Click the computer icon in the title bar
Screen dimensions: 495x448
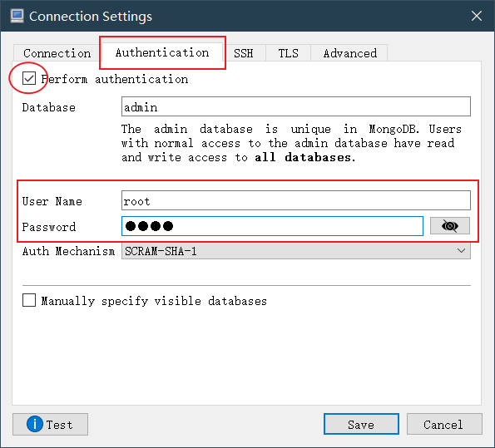17,16
